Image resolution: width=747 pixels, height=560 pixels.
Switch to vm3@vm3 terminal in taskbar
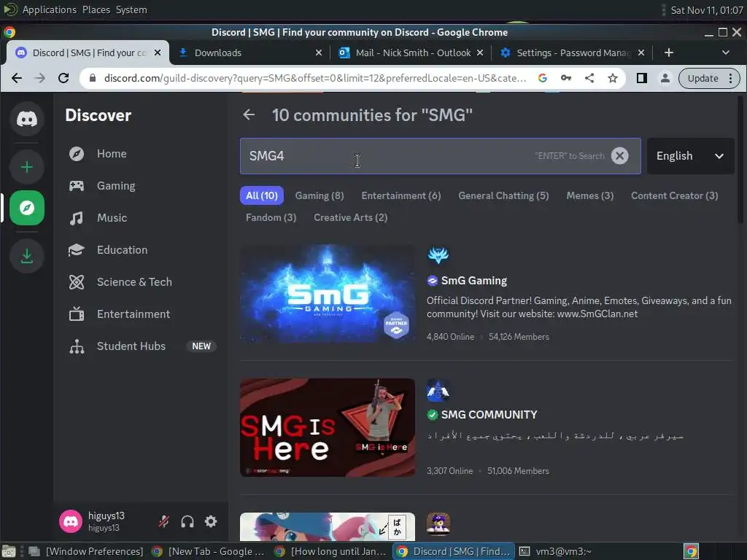pos(557,551)
